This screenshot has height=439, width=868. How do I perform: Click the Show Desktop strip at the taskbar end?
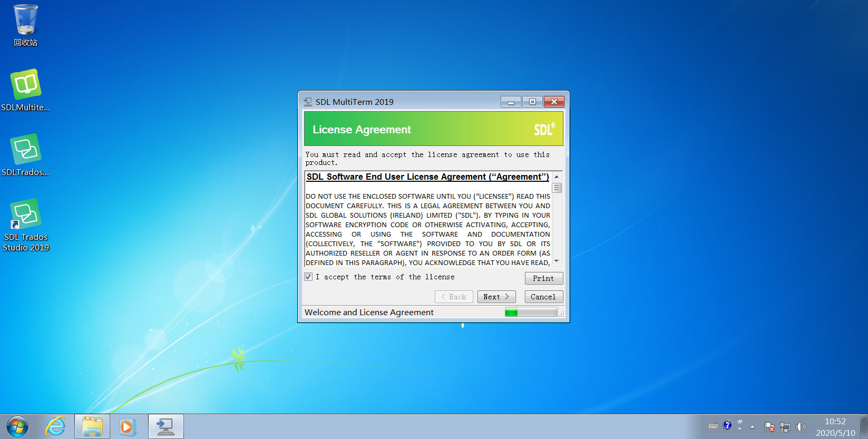tap(864, 426)
